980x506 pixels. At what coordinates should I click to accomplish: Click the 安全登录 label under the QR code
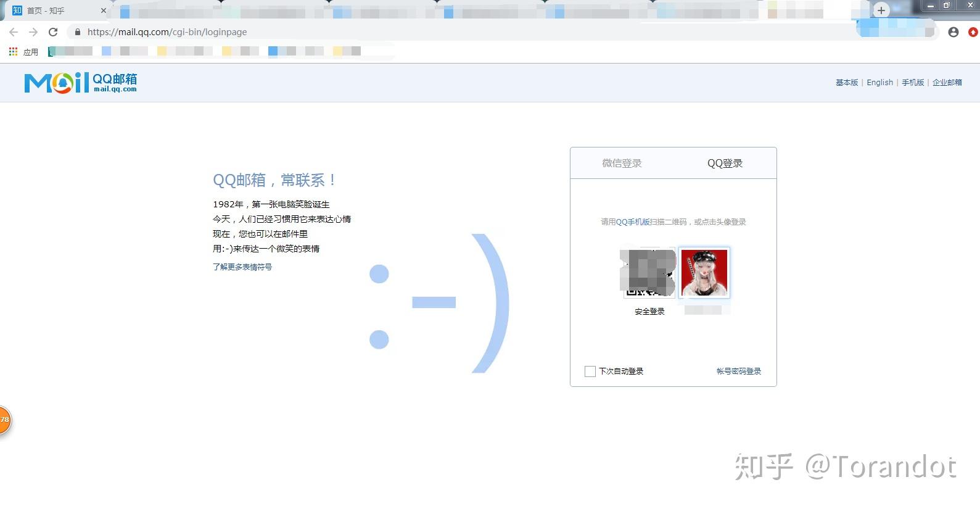click(x=649, y=312)
